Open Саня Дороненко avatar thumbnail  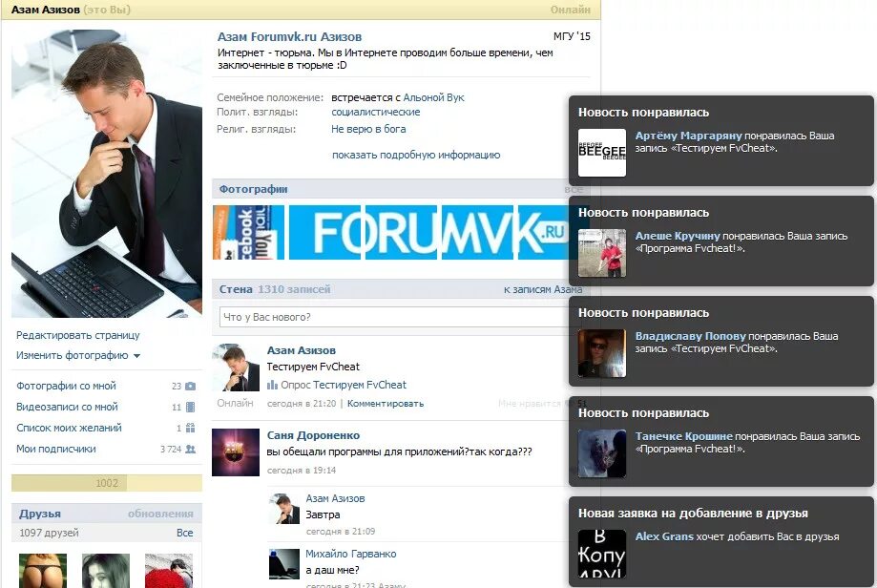tap(236, 452)
